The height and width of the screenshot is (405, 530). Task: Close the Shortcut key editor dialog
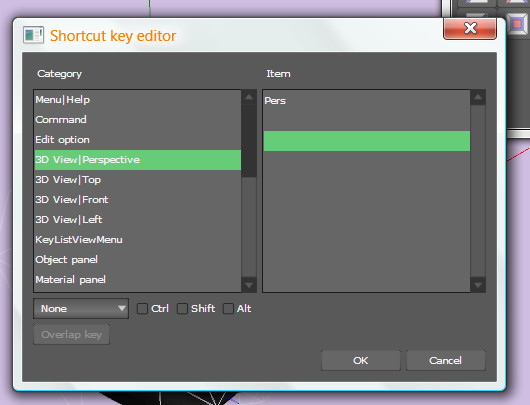(470, 28)
